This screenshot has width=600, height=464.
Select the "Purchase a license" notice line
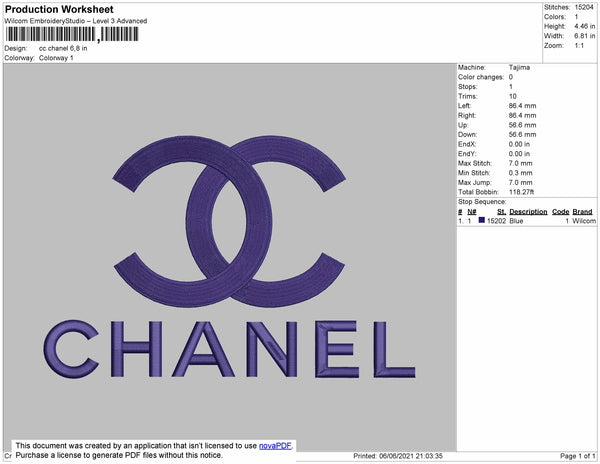119,455
